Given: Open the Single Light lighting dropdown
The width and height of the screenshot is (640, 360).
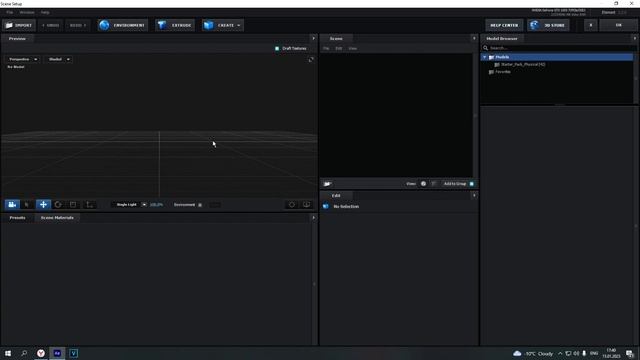Looking at the screenshot, I should 130,204.
